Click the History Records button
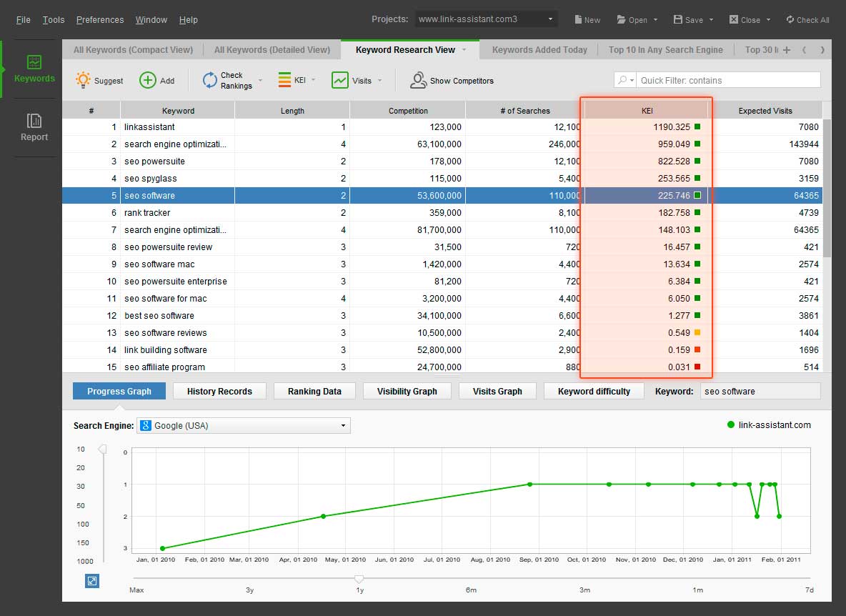846x616 pixels. 219,391
